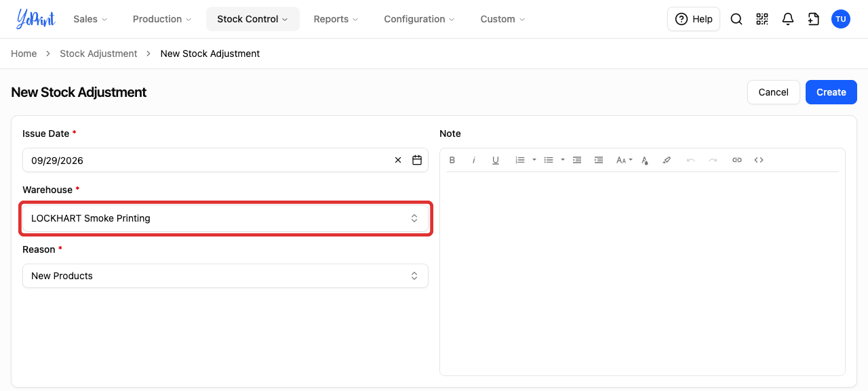Toggle bold formatting in the note editor

coord(452,160)
